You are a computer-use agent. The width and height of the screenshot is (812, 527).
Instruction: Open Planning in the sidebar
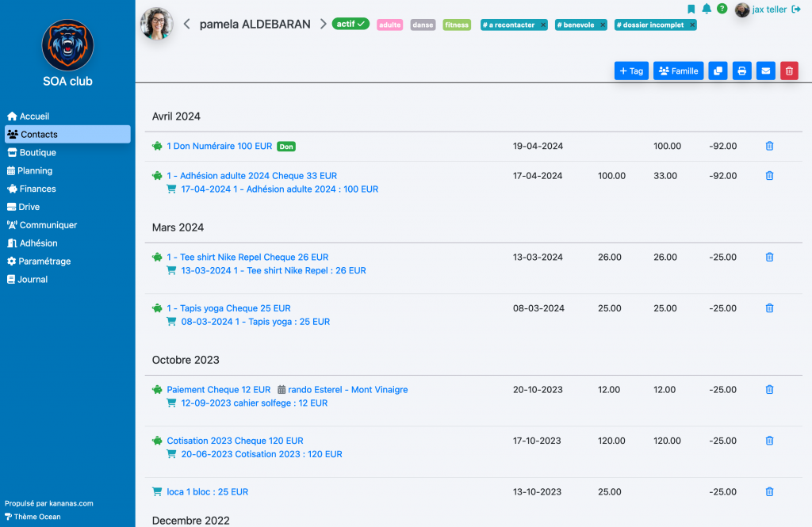36,170
